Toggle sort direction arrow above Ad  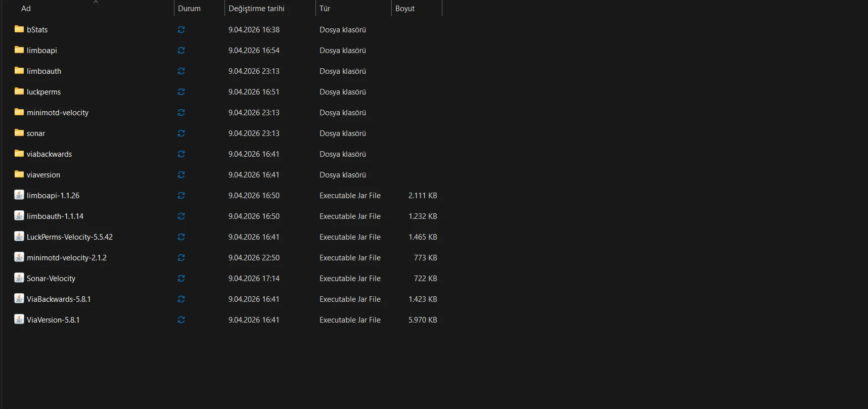(96, 2)
